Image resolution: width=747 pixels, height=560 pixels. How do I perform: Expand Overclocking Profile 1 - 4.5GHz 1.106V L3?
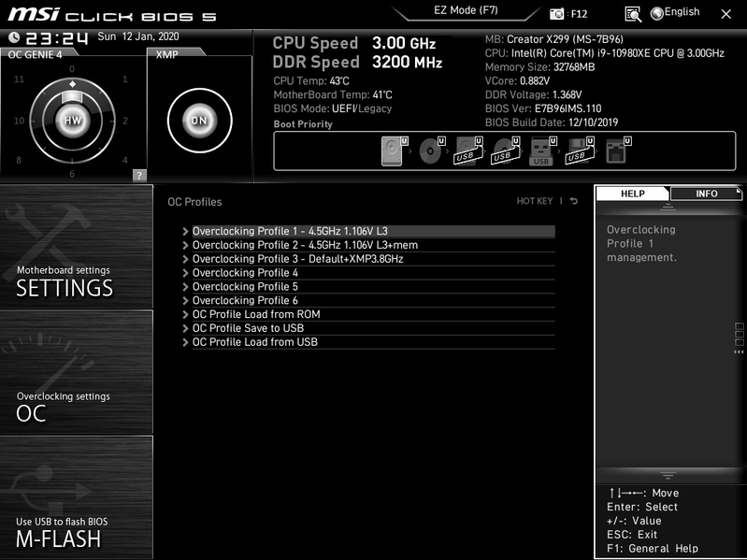[374, 231]
